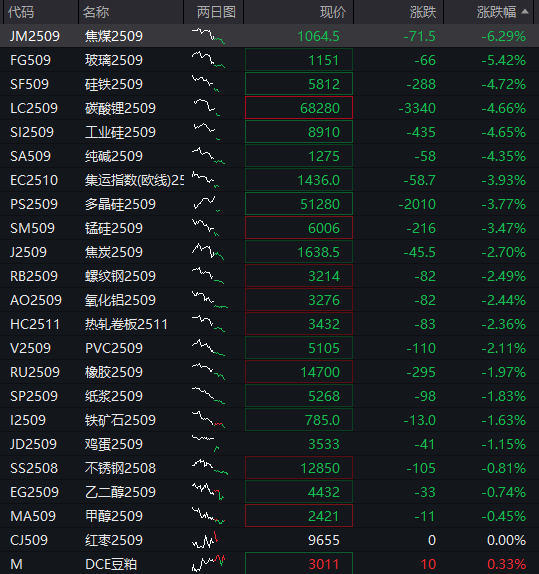This screenshot has width=539, height=574.
Task: Open the 玻璃2509 two-day mini chart
Action: pos(208,60)
